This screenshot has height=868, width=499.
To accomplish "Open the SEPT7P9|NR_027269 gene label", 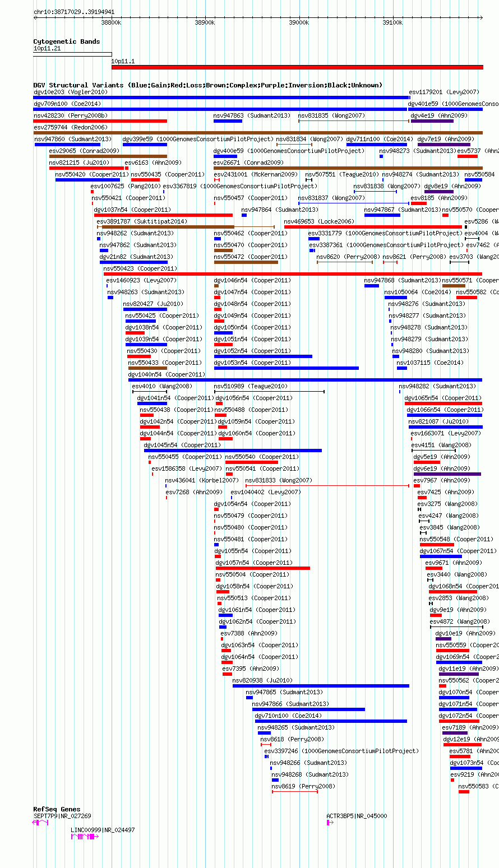I will (x=62, y=816).
